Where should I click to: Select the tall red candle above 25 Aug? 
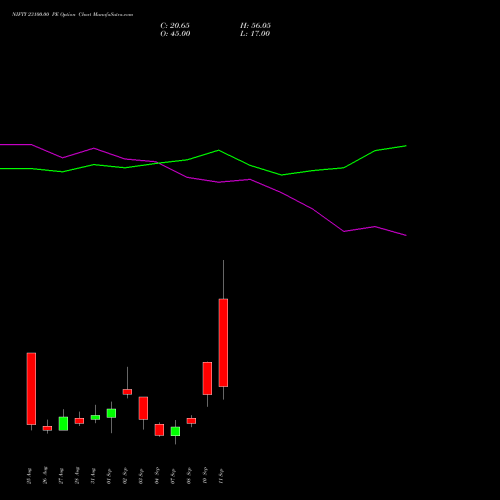pyautogui.click(x=31, y=389)
